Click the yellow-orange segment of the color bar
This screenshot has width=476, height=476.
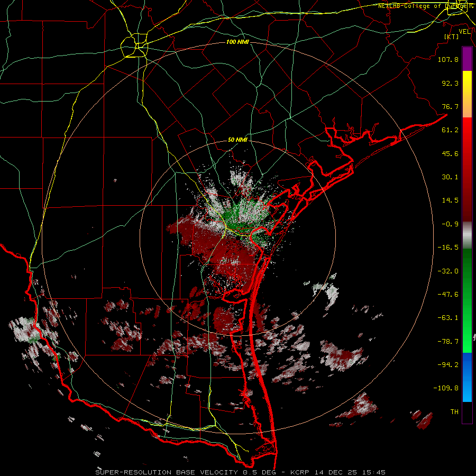[x=467, y=94]
